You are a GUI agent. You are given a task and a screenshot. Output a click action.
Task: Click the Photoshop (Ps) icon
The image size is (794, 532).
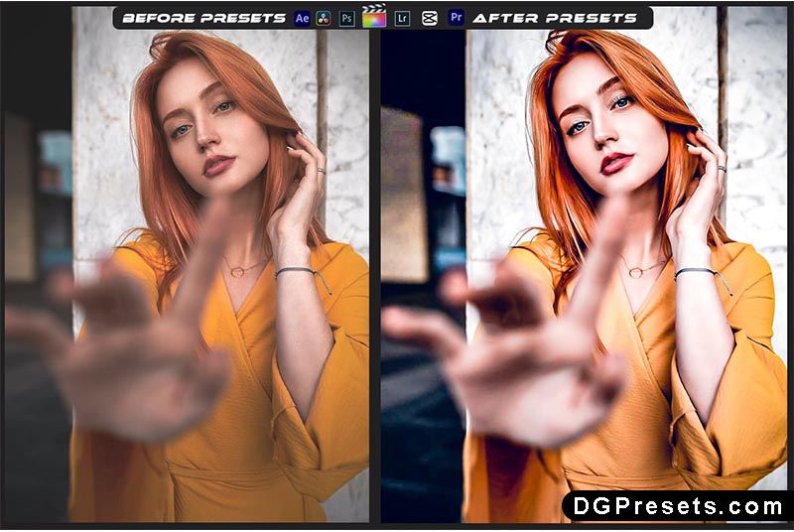[346, 19]
